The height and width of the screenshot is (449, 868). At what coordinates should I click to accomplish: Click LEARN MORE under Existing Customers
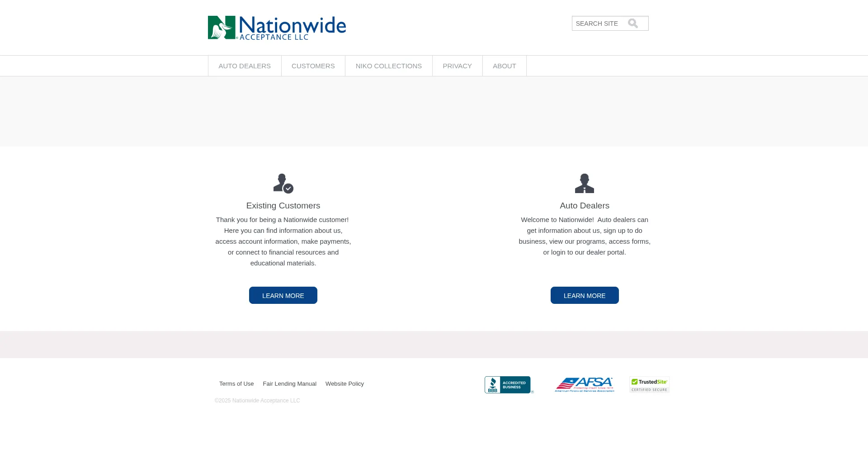(x=283, y=295)
